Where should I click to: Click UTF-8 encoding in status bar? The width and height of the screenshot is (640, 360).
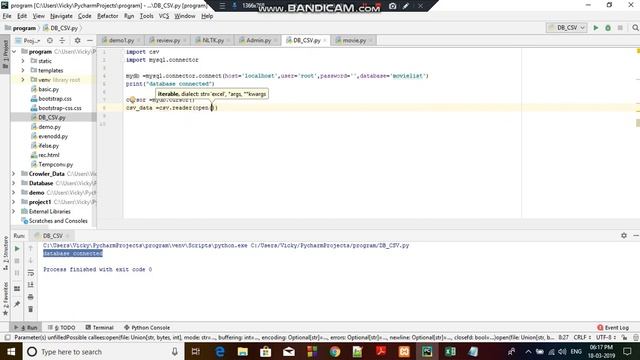(605, 338)
